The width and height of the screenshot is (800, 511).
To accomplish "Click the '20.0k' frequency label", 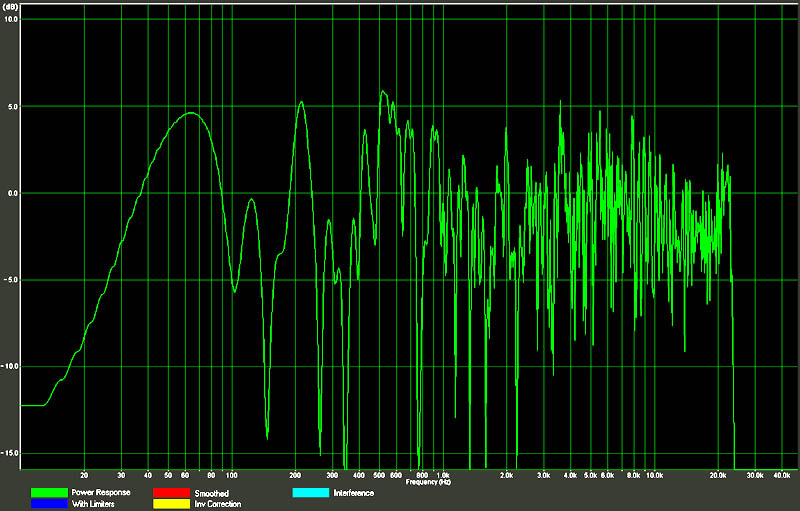I will pos(718,475).
